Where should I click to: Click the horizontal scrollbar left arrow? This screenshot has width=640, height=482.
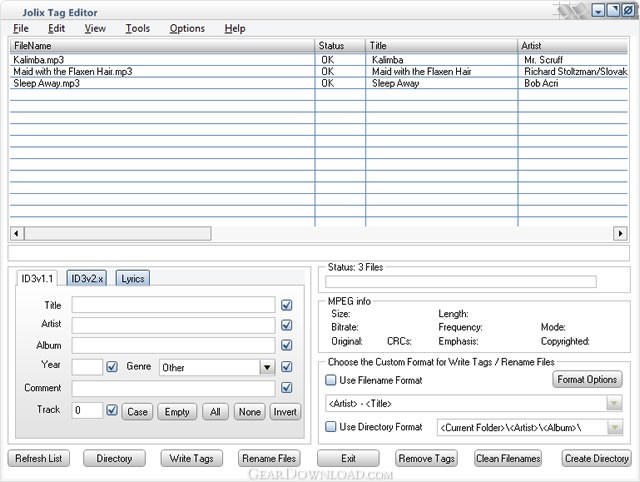click(x=17, y=234)
